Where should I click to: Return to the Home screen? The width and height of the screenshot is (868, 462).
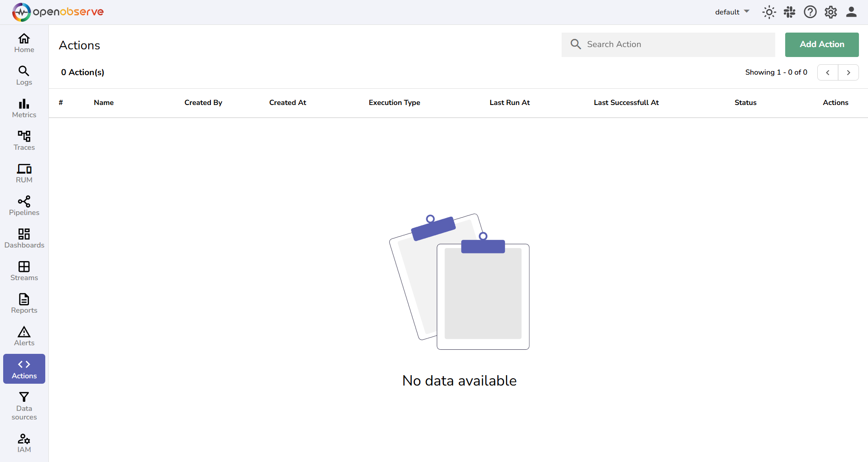24,43
